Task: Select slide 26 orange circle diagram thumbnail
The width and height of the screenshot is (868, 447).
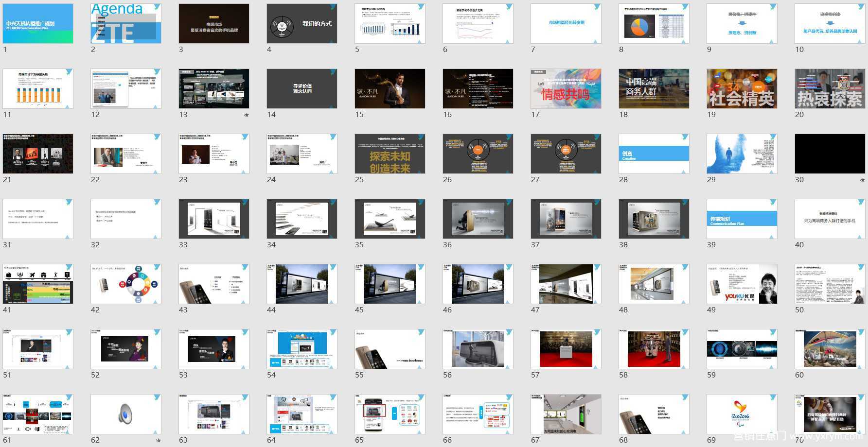Action: pos(478,154)
